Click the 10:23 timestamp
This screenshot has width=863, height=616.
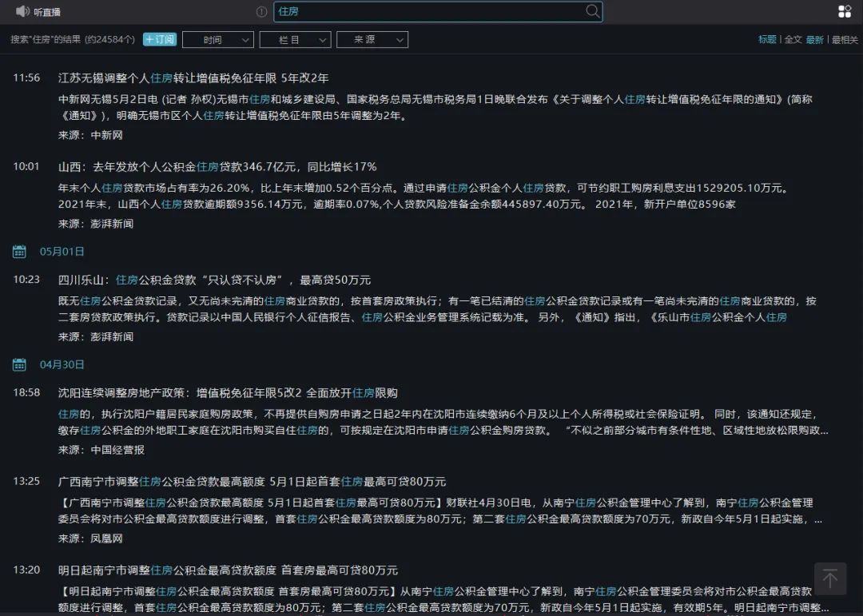[26, 279]
